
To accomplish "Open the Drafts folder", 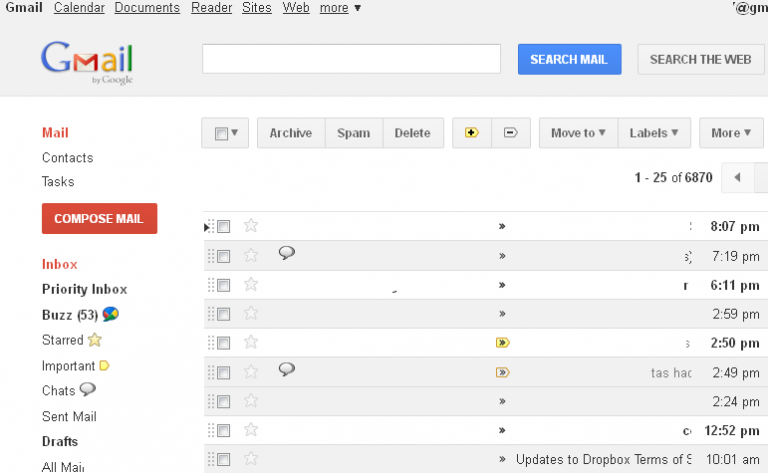I will click(x=60, y=441).
